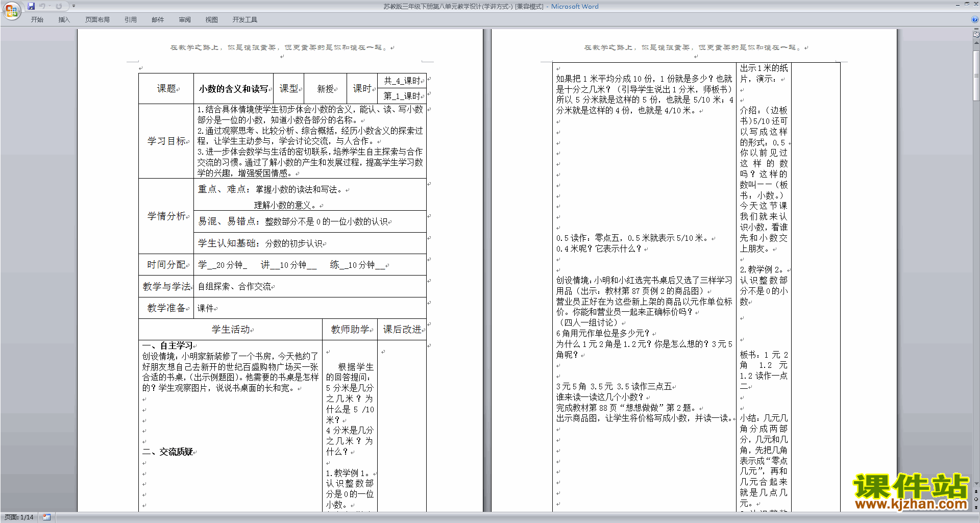Click Select Browse Object round button
The image size is (980, 523).
[976, 499]
